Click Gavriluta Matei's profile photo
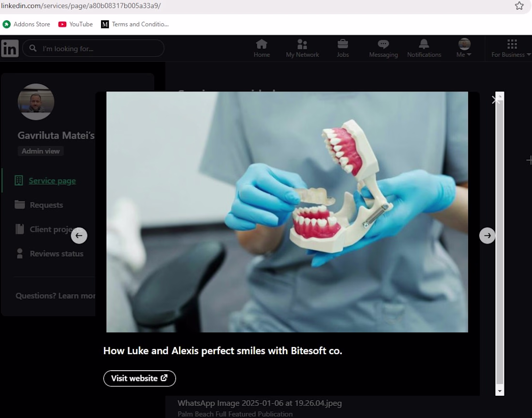Screen dimensions: 532x418 tap(36, 101)
